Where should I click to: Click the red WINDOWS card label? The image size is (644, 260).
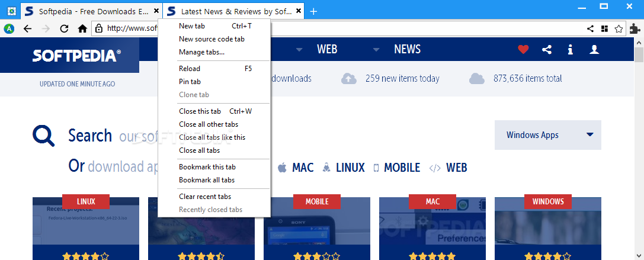coord(548,202)
